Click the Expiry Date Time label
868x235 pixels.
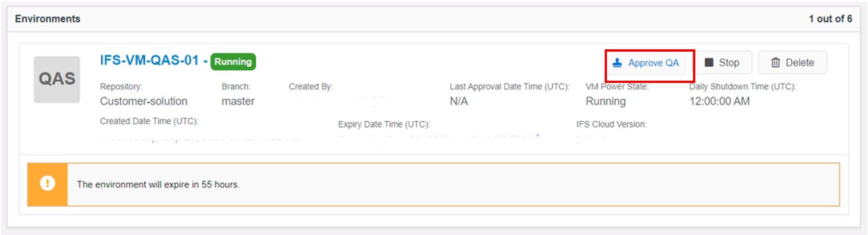click(x=384, y=125)
